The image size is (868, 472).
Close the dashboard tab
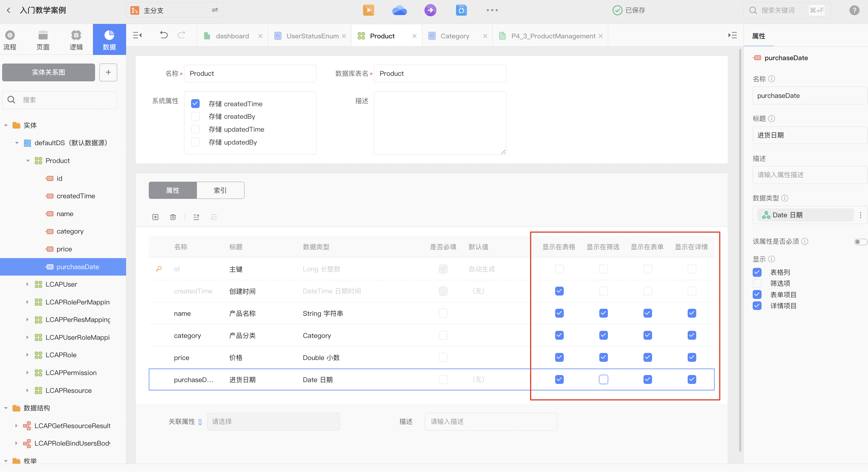click(x=260, y=36)
